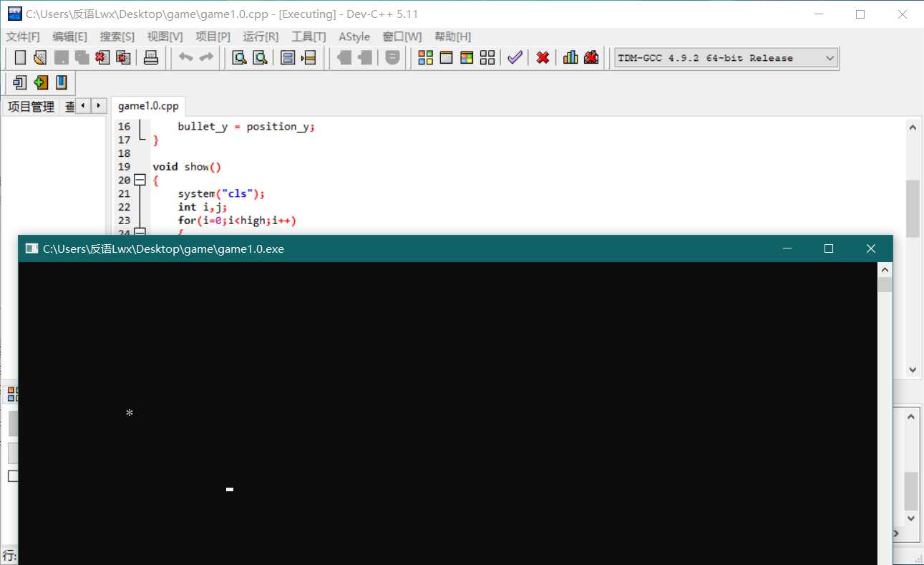Open the 运行[R] menu

point(261,37)
